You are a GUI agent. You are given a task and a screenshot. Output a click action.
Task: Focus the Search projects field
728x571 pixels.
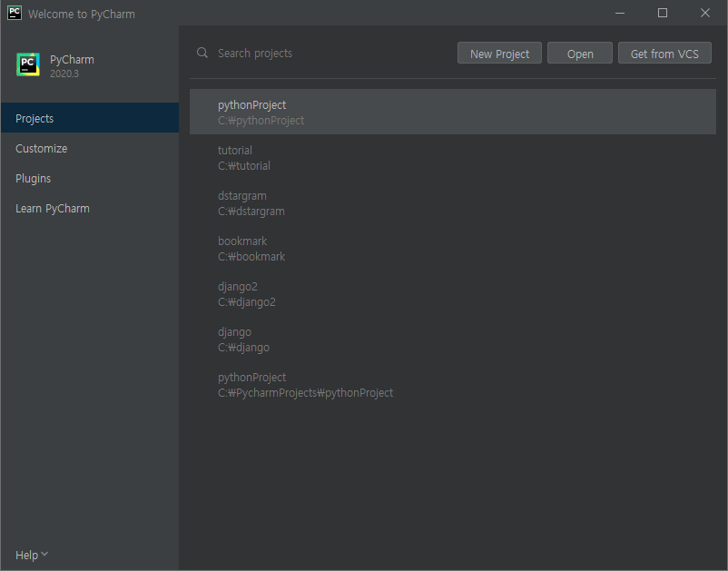(325, 54)
